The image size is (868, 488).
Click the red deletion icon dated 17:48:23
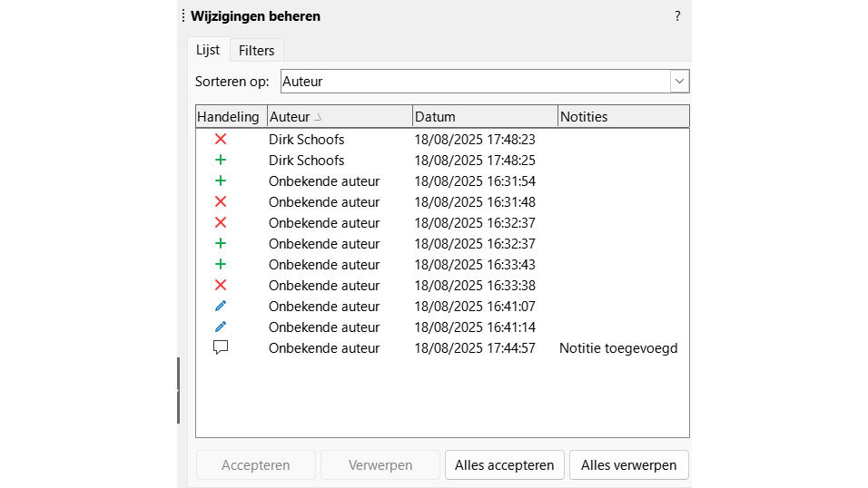tap(221, 140)
